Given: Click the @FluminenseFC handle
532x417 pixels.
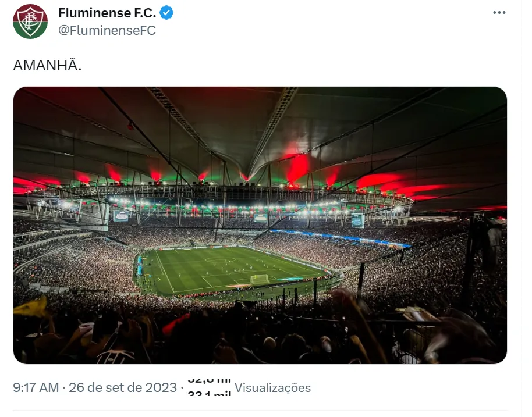Looking at the screenshot, I should pyautogui.click(x=107, y=30).
